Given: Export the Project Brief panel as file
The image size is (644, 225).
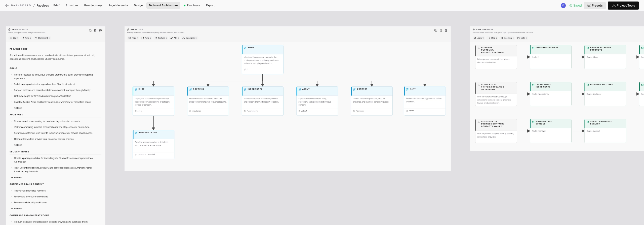Looking at the screenshot, I should coord(95,30).
